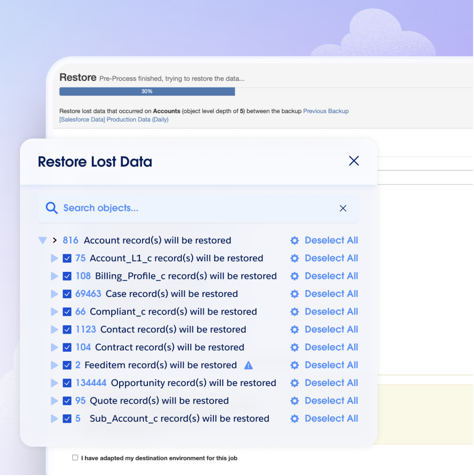Expand the Opportunity records row
The width and height of the screenshot is (474, 476).
[x=54, y=383]
